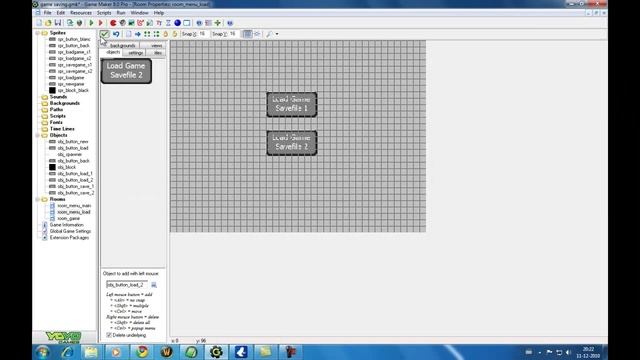Screen dimensions: 640x360
Task: Select the objects tab
Action: pyautogui.click(x=112, y=52)
